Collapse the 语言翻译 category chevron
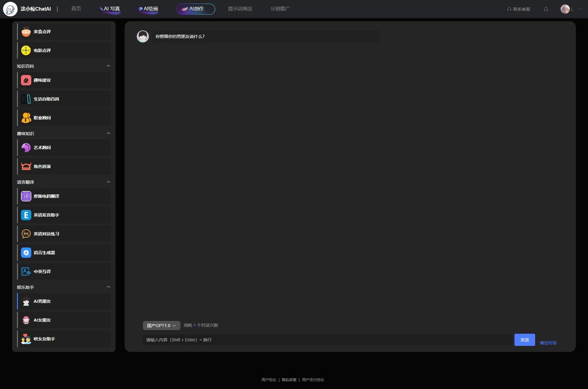Screen dimensions: 588x389 [108, 182]
